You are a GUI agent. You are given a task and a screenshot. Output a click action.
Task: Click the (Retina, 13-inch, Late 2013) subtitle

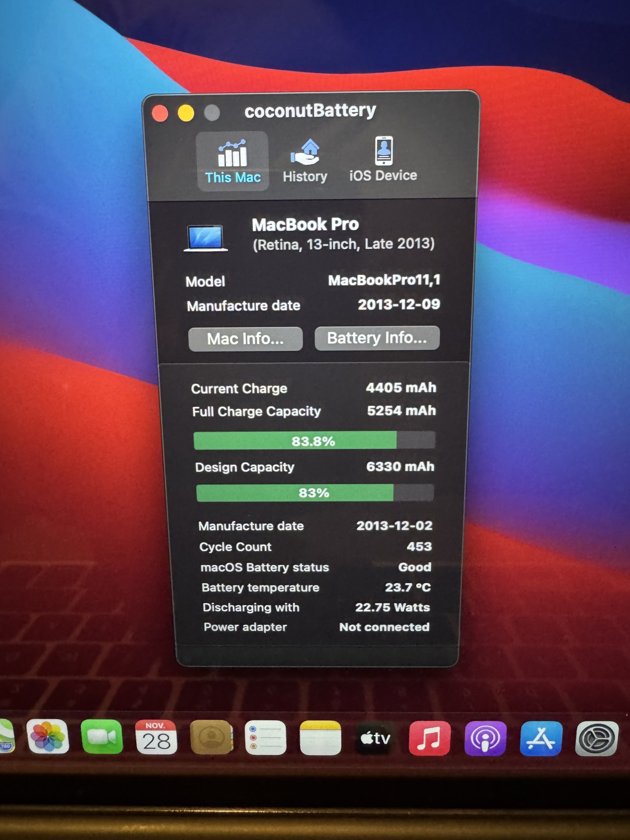[x=344, y=244]
